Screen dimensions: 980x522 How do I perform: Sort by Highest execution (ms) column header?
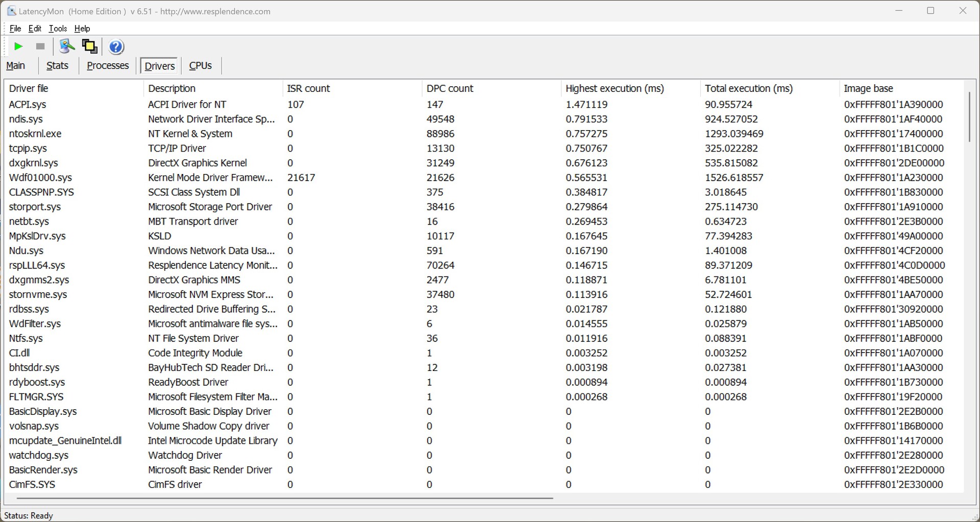pos(615,88)
